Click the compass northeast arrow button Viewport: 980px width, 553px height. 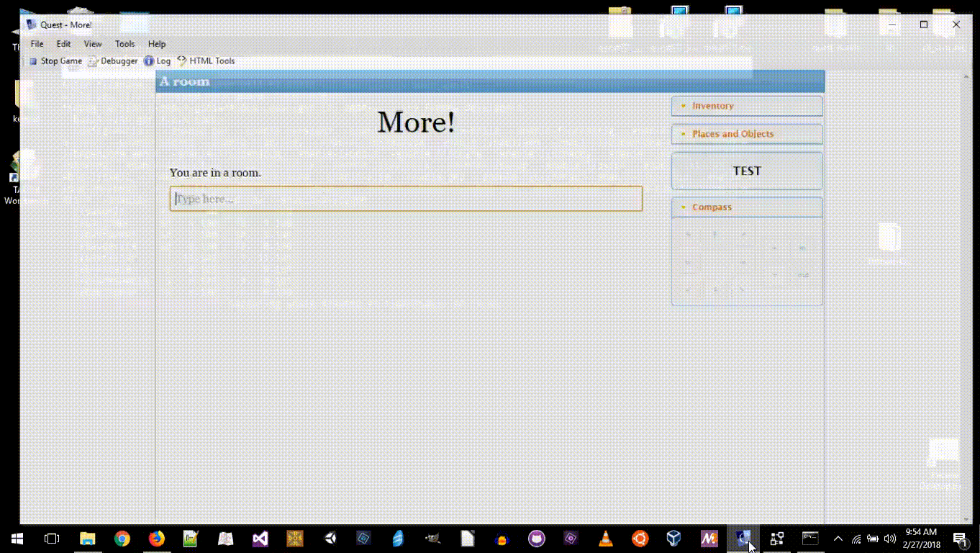[743, 235]
